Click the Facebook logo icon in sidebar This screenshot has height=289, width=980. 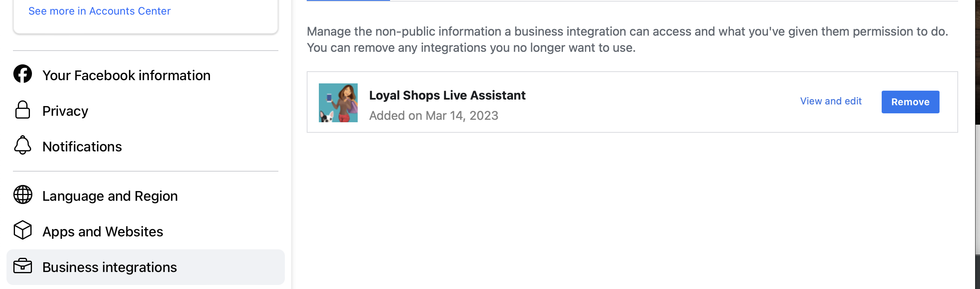(x=23, y=74)
